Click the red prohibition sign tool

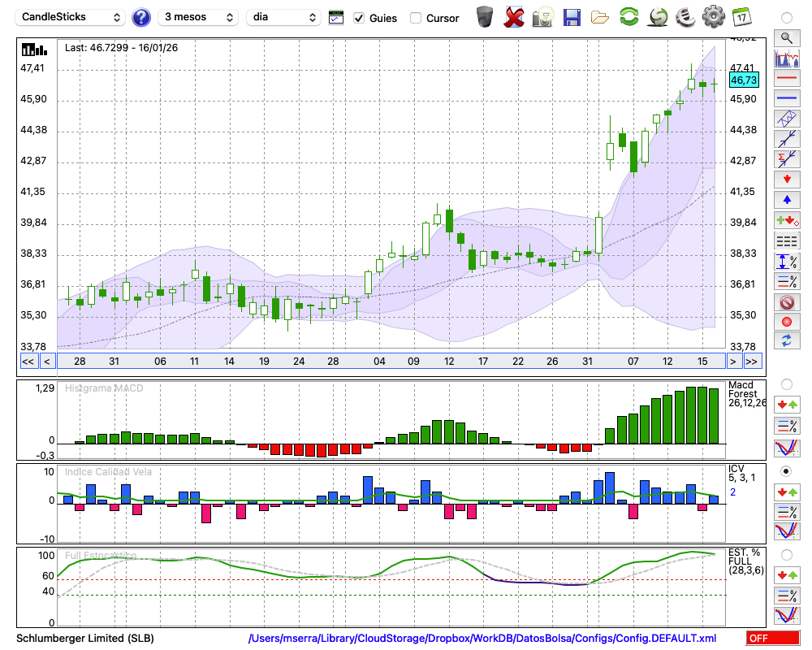point(786,302)
